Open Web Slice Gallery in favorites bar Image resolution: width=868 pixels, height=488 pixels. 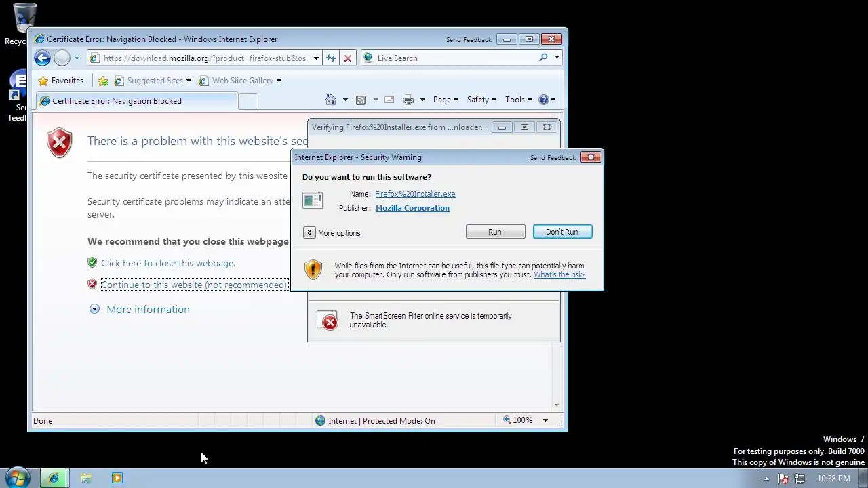[x=240, y=81]
